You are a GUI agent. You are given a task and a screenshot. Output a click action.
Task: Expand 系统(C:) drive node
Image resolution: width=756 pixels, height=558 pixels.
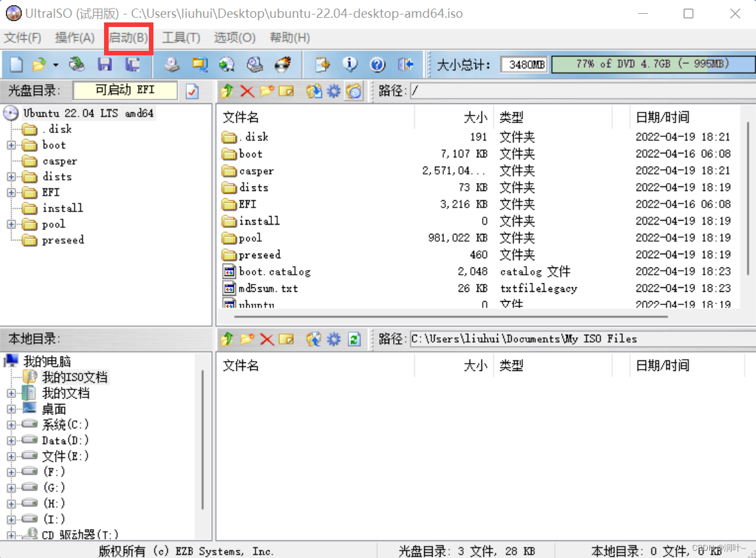tap(11, 425)
